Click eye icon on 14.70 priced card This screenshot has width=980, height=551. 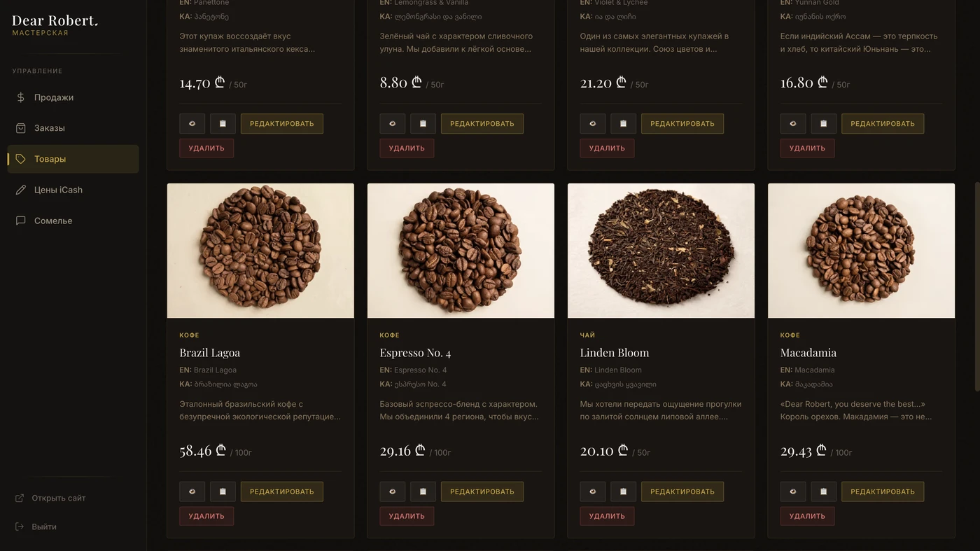tap(192, 124)
